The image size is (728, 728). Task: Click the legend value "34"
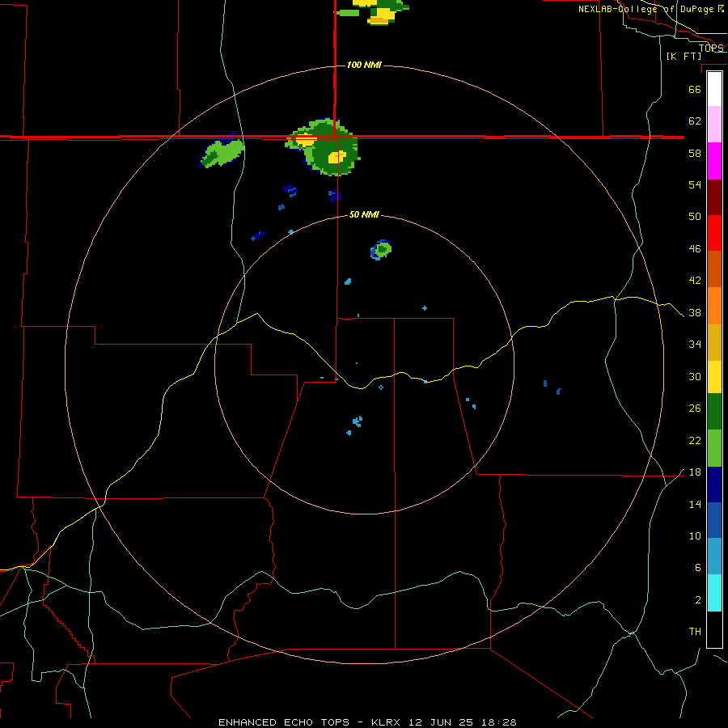coord(695,345)
